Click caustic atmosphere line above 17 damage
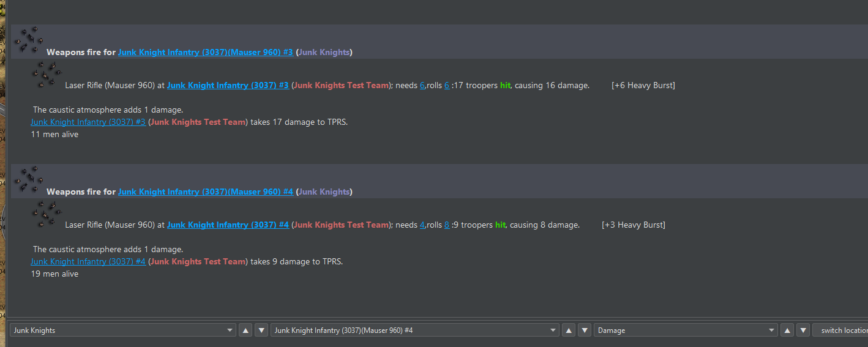This screenshot has width=868, height=347. 108,110
